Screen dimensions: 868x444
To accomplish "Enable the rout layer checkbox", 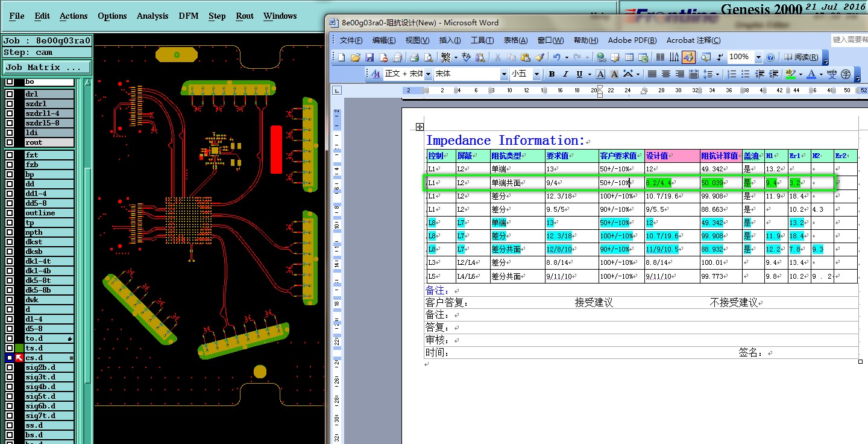I will pyautogui.click(x=10, y=142).
